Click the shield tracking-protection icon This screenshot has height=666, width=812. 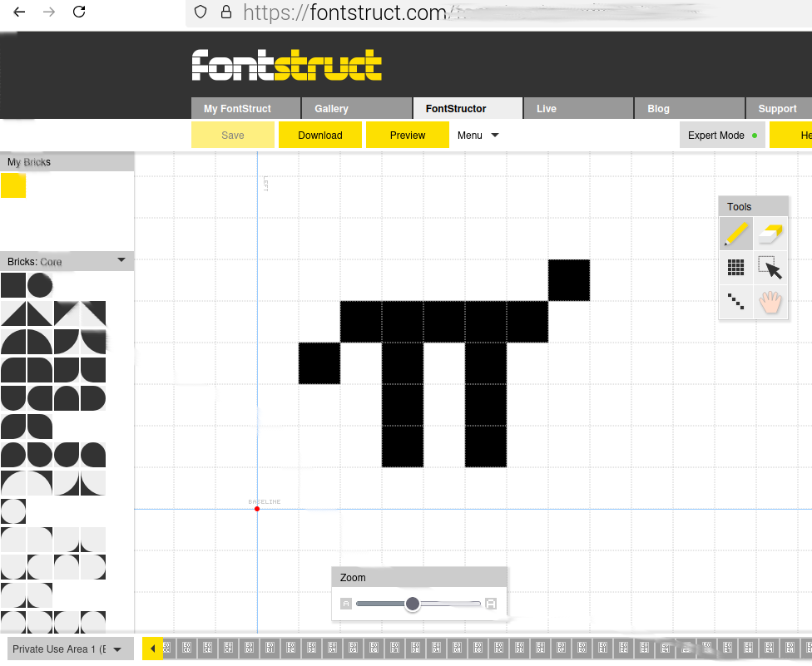coord(201,12)
